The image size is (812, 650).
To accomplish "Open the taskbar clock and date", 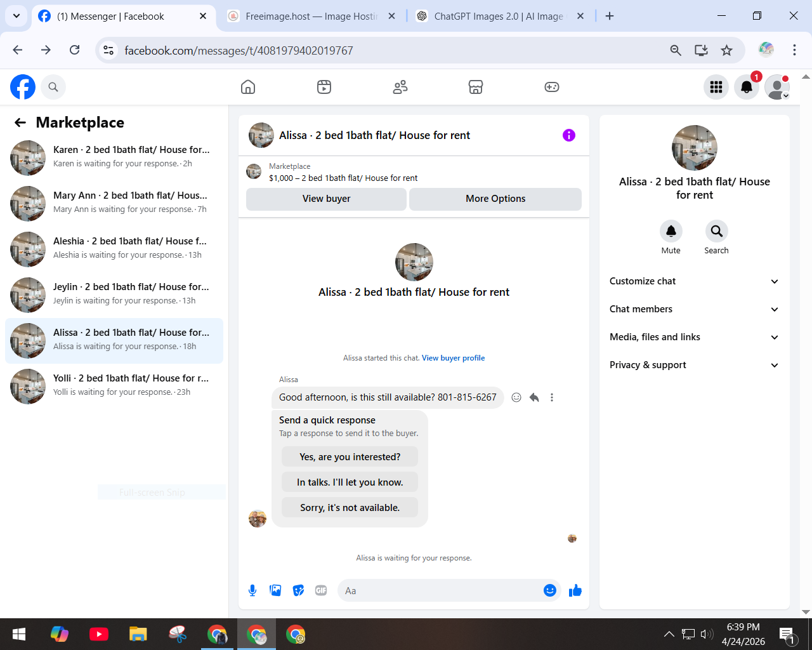I will (743, 634).
